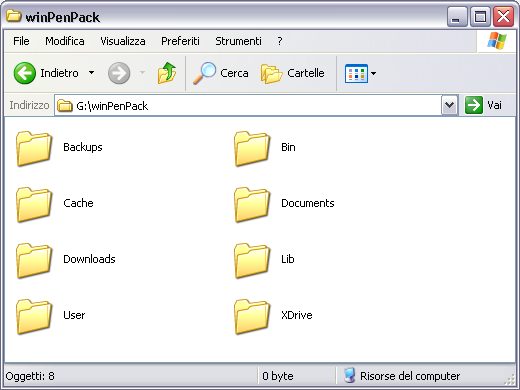This screenshot has height=390, width=520.
Task: Click the 0 byte status text
Action: pyautogui.click(x=278, y=376)
